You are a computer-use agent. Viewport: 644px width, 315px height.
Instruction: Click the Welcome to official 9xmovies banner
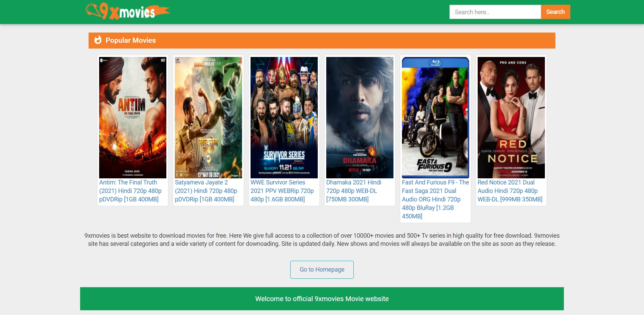coord(322,299)
